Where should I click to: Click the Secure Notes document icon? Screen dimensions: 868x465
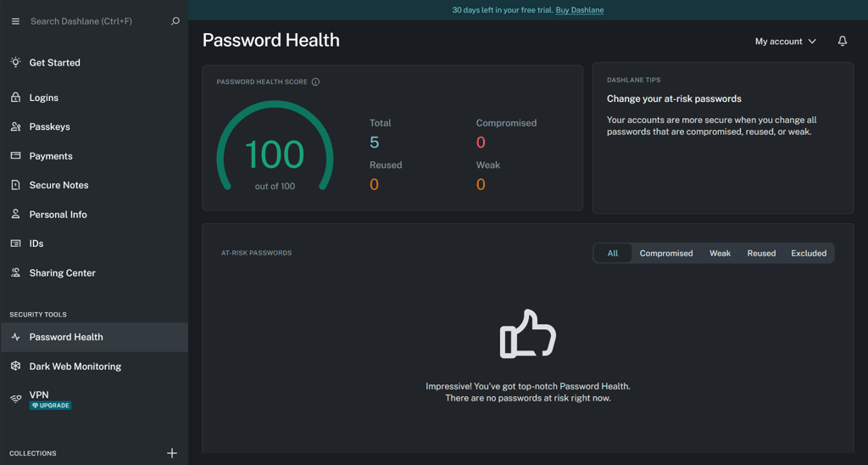(15, 185)
